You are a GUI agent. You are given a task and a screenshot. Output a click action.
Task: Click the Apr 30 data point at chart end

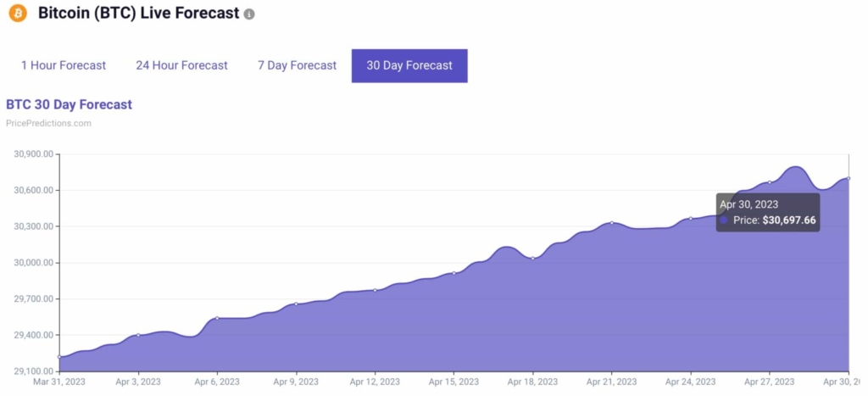tap(849, 178)
